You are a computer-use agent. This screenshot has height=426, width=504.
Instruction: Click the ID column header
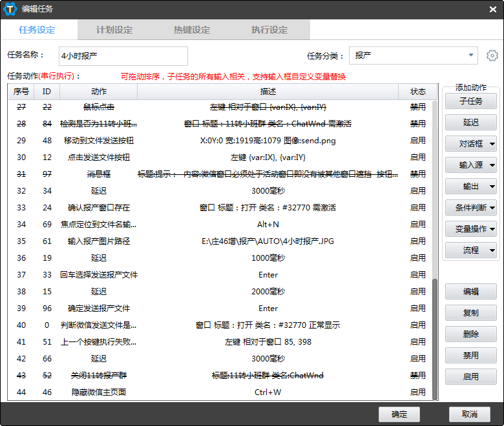[x=47, y=92]
